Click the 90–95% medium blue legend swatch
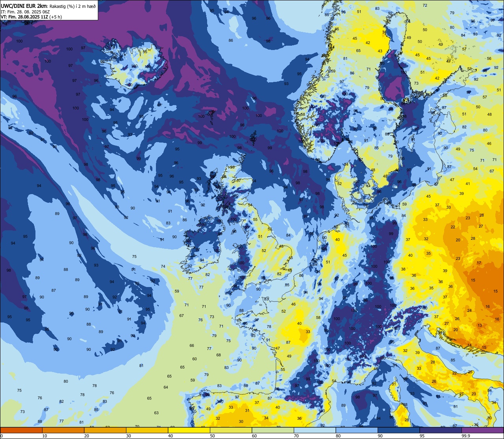Viewport: 504px width, 439px height. [398, 430]
